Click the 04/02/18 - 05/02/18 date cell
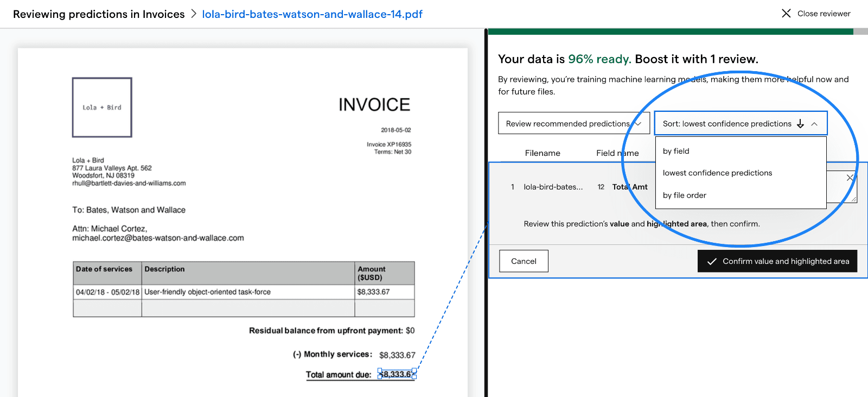This screenshot has width=868, height=397. 107,292
